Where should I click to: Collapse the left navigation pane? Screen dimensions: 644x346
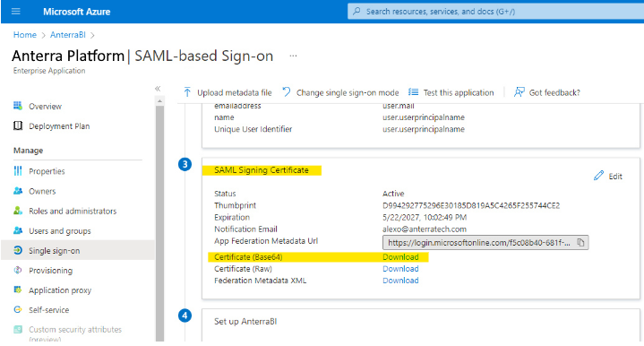point(158,89)
